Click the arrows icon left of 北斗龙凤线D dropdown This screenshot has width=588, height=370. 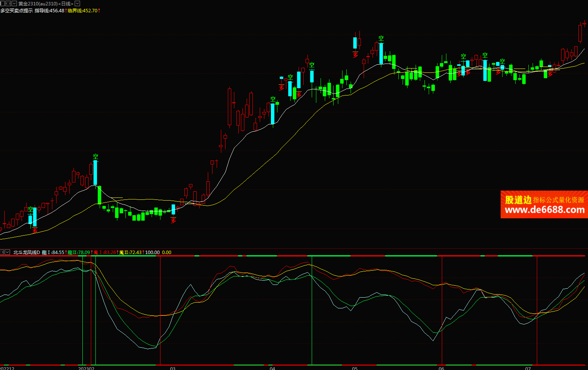[x=2, y=252]
